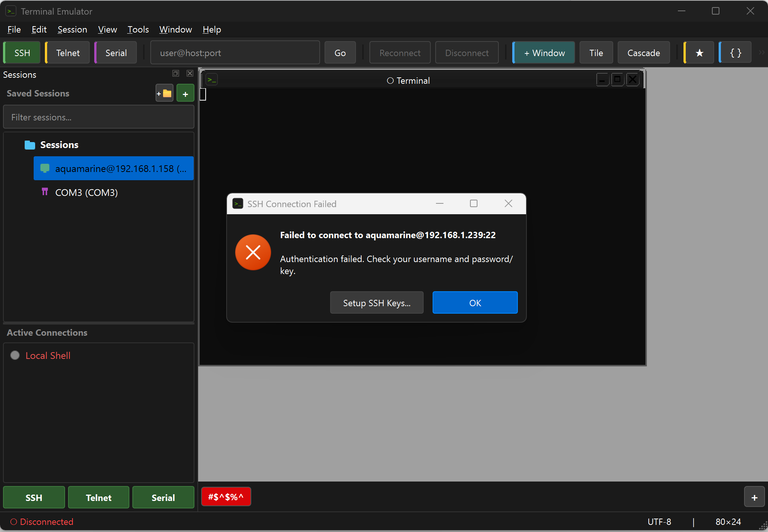This screenshot has height=532, width=768.
Task: Open the Window menu
Action: pyautogui.click(x=175, y=30)
